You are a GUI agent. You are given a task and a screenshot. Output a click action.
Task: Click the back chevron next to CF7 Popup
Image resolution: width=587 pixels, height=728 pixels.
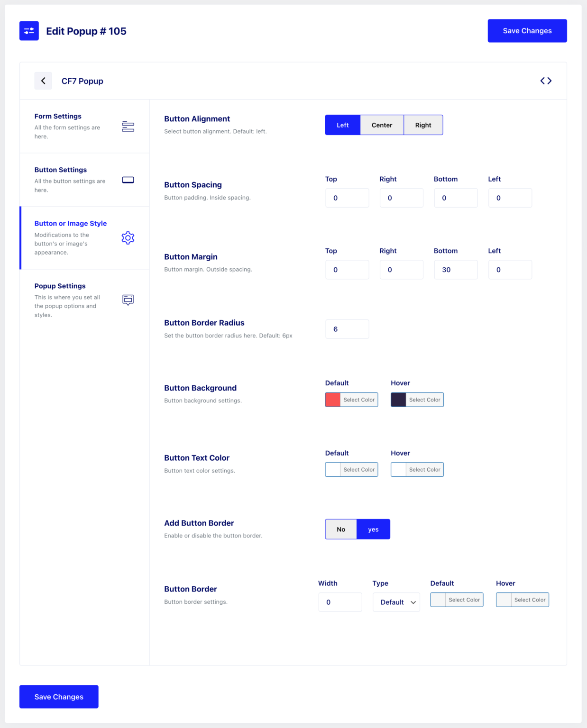(x=43, y=81)
